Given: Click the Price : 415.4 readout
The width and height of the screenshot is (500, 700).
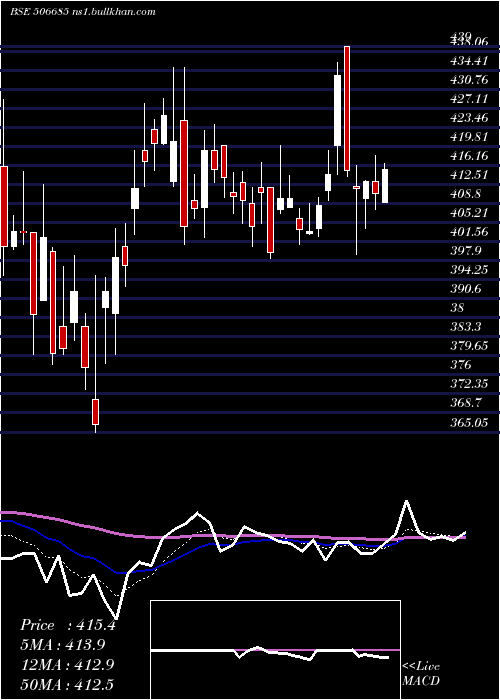Looking at the screenshot, I should pos(68,625).
